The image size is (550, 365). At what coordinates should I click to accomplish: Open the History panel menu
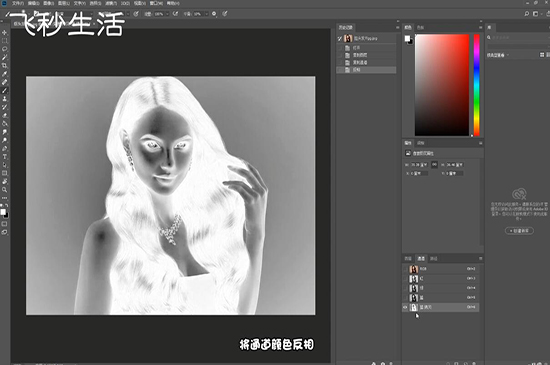(x=397, y=27)
